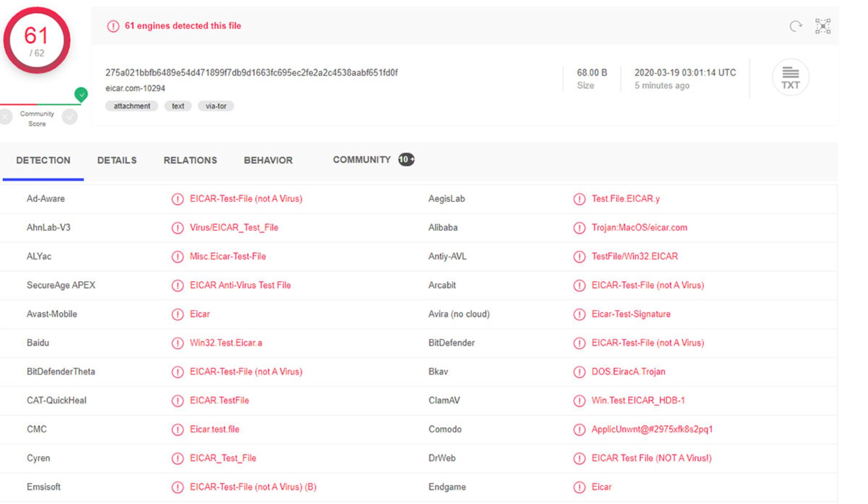Screen dimensions: 868x504
Task: Click the warning icon in the Comodo row
Action: [x=579, y=429]
